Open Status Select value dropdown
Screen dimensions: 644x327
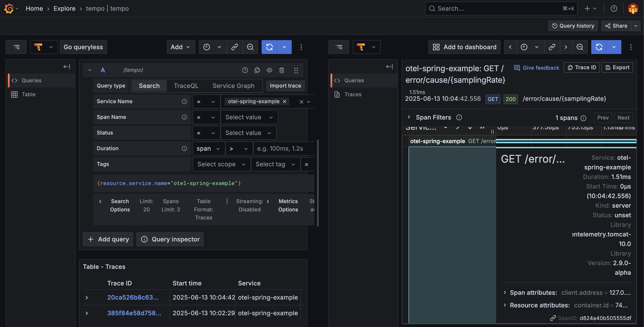point(249,133)
